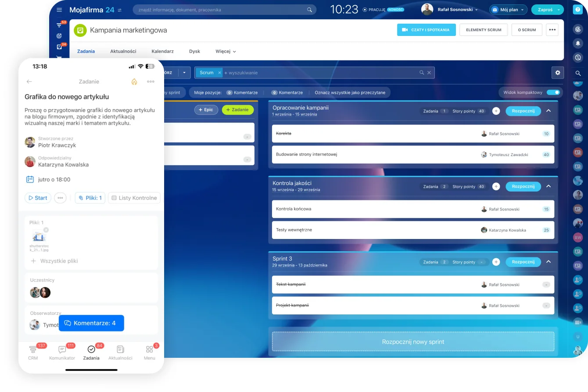Open the hamburger menu next to Mojafirma 24
This screenshot has height=392, width=588.
[x=59, y=10]
